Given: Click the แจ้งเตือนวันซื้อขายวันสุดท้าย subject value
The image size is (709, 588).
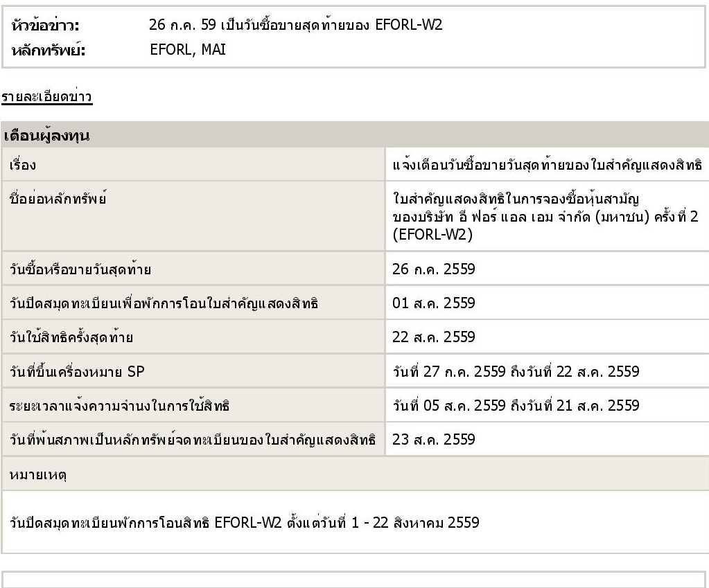Looking at the screenshot, I should 547,165.
